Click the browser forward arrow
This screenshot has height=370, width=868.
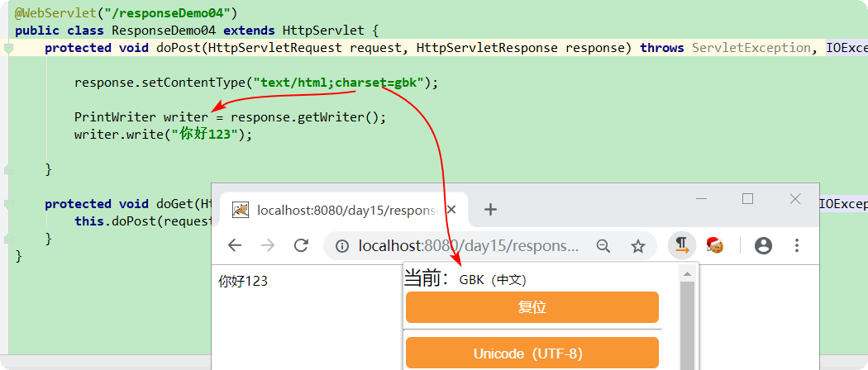pyautogui.click(x=268, y=245)
